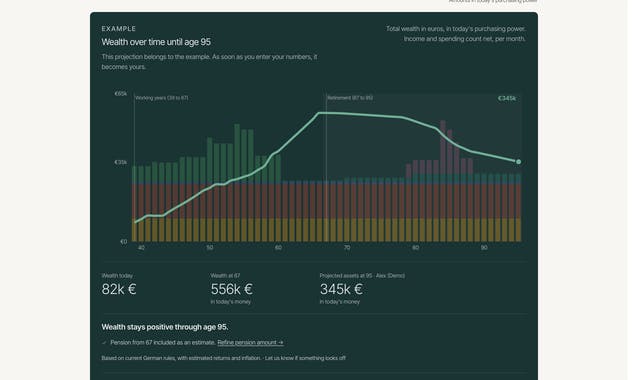Click x-axis age label 50
The width and height of the screenshot is (635, 380).
[209, 248]
